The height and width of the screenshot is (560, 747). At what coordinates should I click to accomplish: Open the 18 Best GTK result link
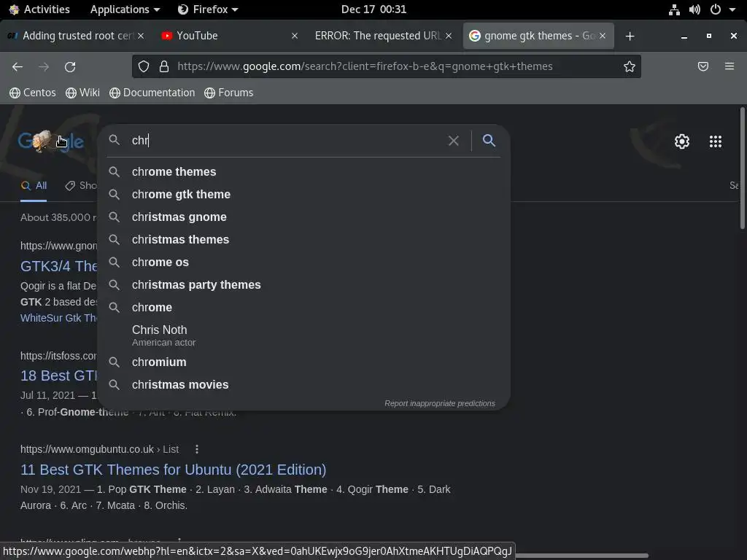click(x=58, y=376)
